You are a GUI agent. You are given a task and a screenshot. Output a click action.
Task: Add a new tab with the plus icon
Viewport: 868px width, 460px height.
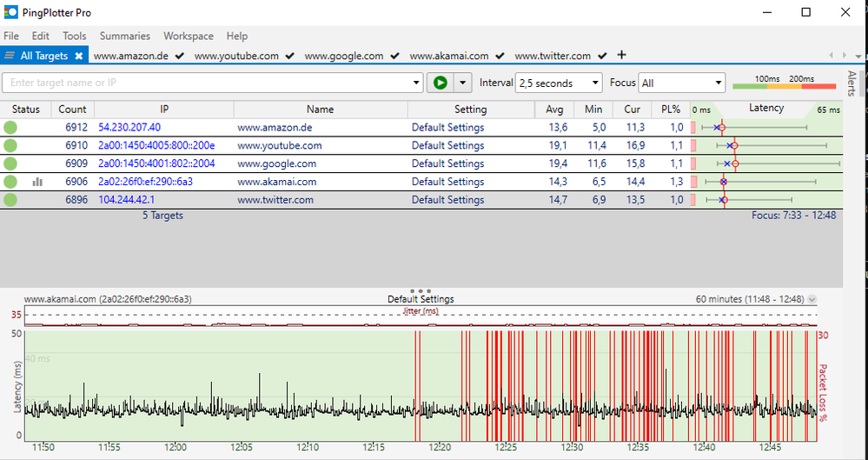coord(621,54)
